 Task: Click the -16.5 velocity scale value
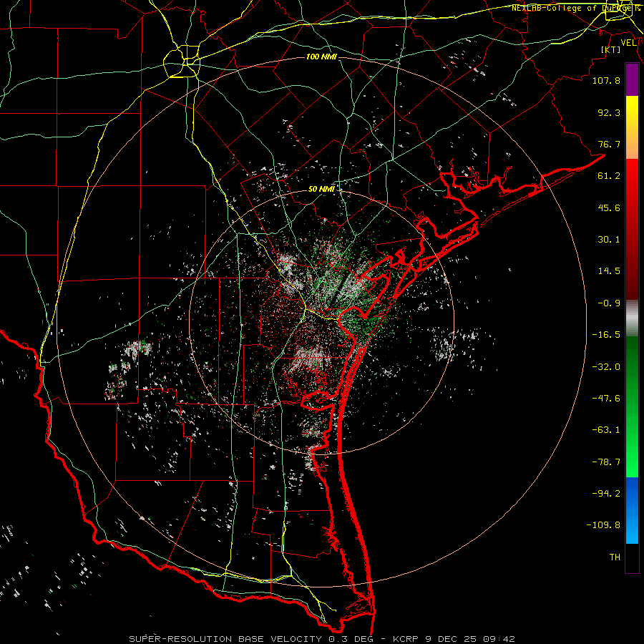click(x=606, y=335)
